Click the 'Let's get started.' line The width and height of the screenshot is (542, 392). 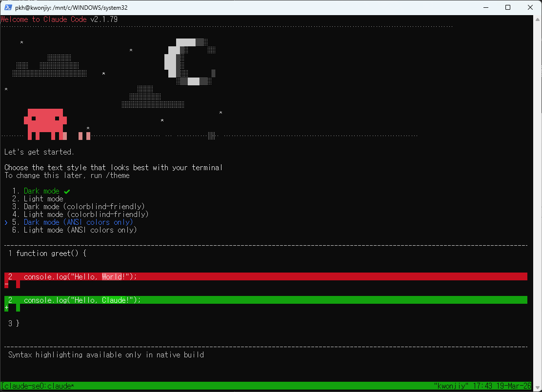(x=39, y=152)
